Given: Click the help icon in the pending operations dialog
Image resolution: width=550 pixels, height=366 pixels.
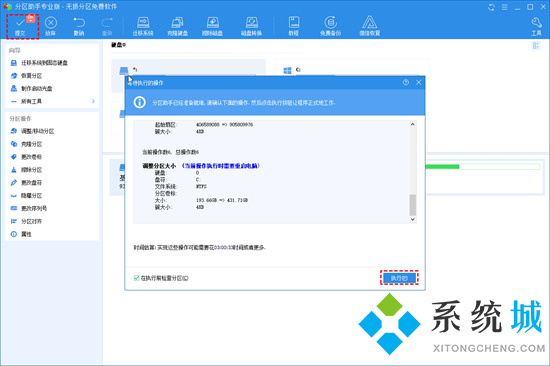Looking at the screenshot, I should click(x=406, y=82).
